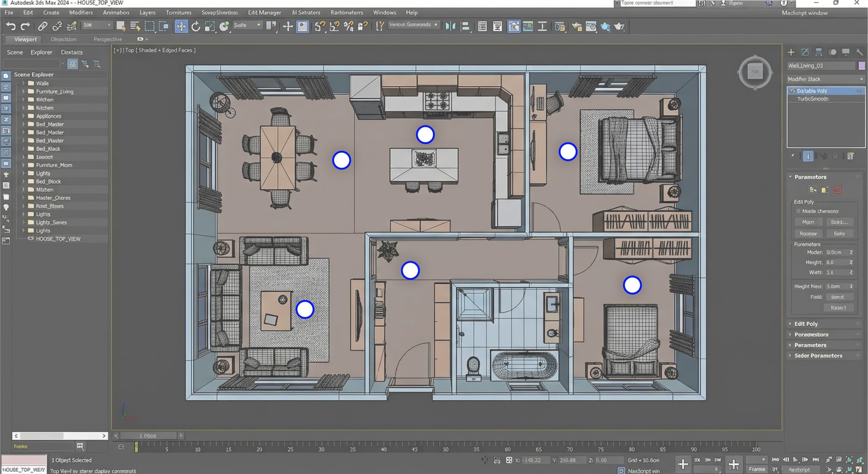Click the Rootiev button
Image resolution: width=868 pixels, height=474 pixels.
(x=808, y=233)
